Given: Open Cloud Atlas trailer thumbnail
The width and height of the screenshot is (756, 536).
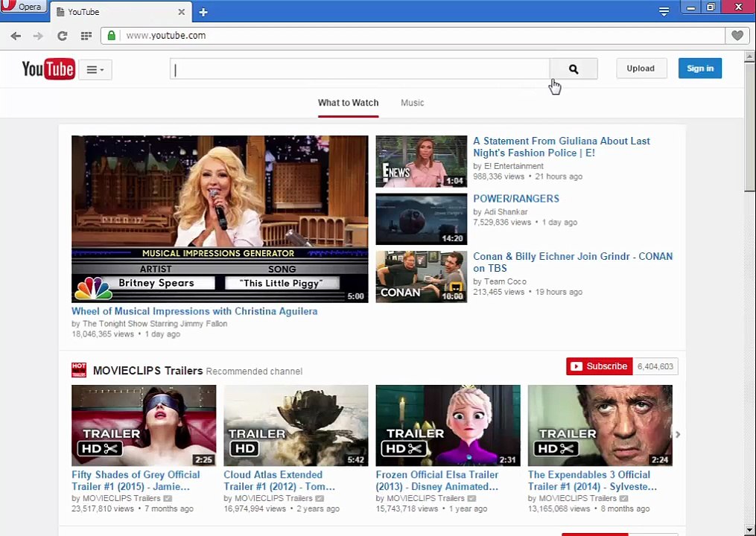Looking at the screenshot, I should (x=296, y=425).
